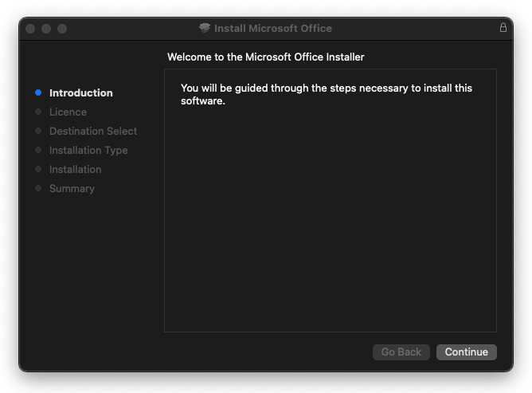
Task: Click the Installation step label
Action: point(76,170)
